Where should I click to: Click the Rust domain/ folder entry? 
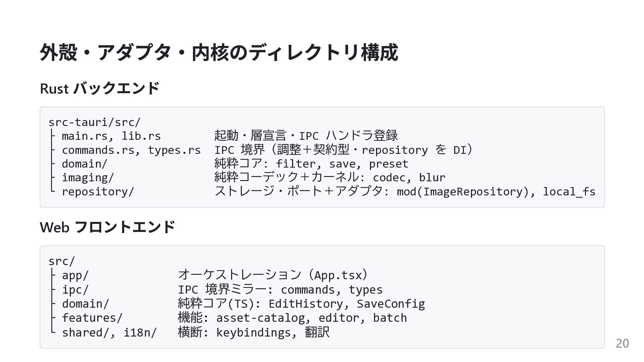pyautogui.click(x=85, y=164)
